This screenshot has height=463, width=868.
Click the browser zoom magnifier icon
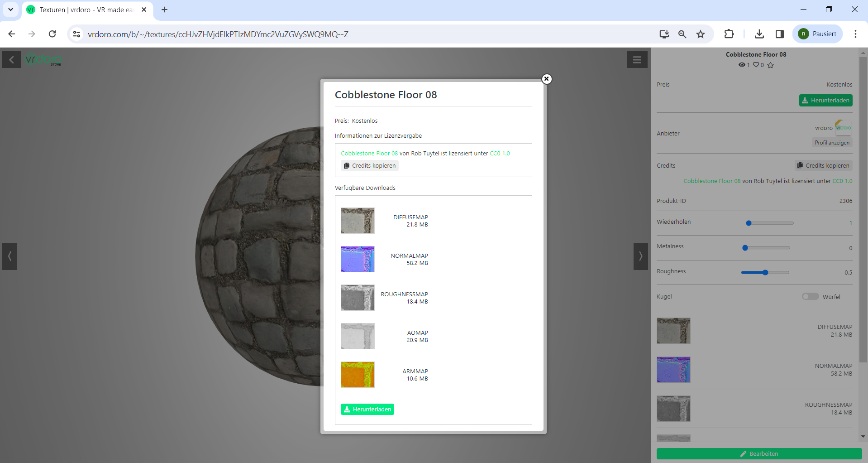(x=682, y=34)
